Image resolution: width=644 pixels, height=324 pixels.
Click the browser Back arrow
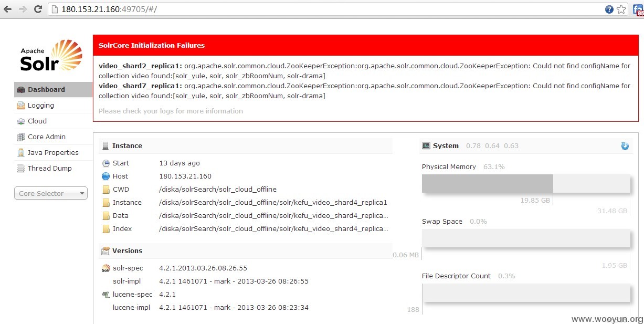tap(8, 9)
